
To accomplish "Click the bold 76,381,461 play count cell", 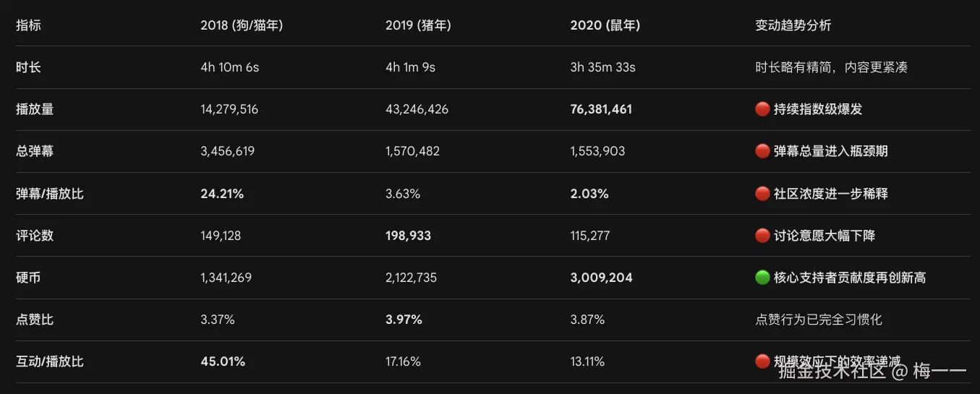I will 601,109.
